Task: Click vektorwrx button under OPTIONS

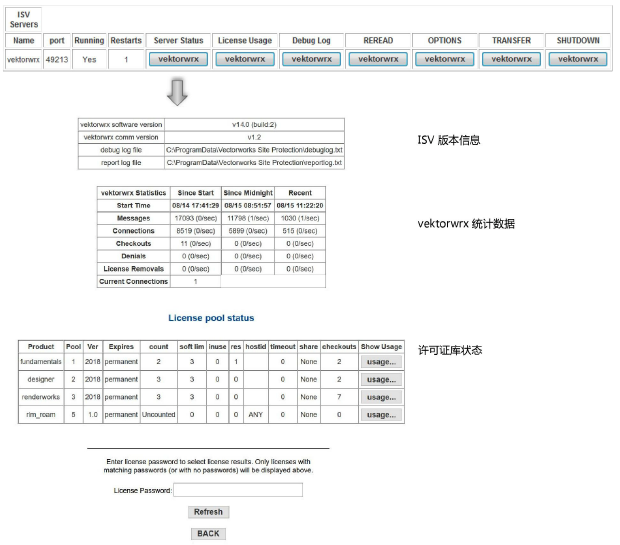Action: tap(445, 59)
